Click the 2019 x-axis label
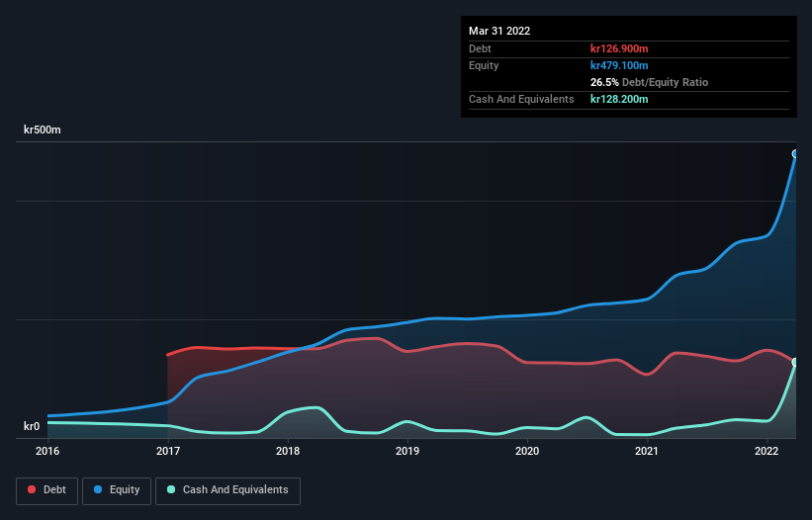This screenshot has height=520, width=812. coord(407,451)
